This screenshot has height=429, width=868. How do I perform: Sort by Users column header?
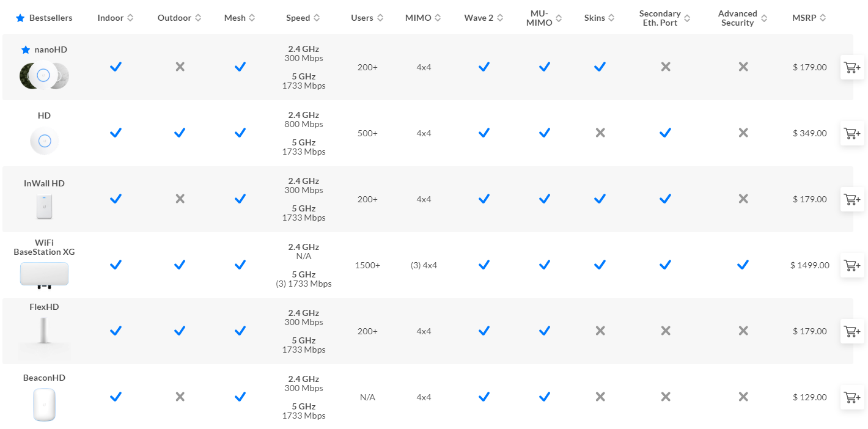click(x=362, y=18)
